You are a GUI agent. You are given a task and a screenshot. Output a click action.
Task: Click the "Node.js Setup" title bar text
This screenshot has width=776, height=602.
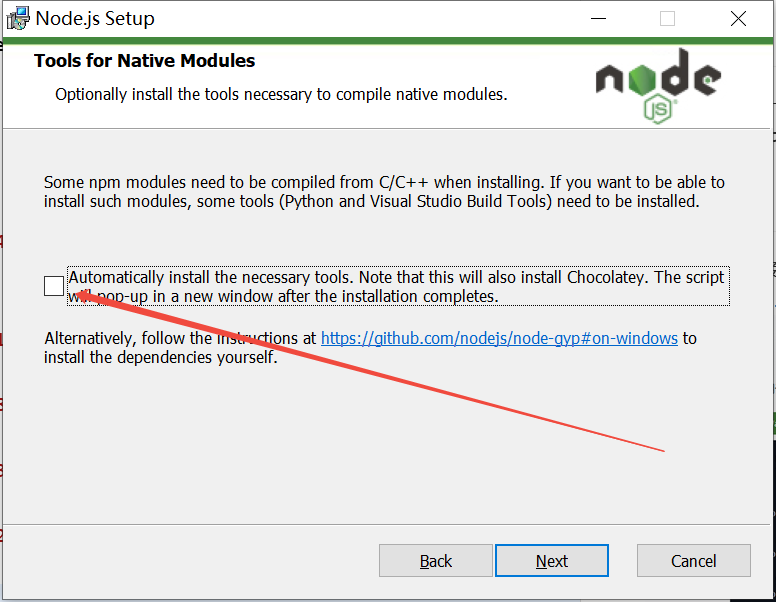[95, 18]
